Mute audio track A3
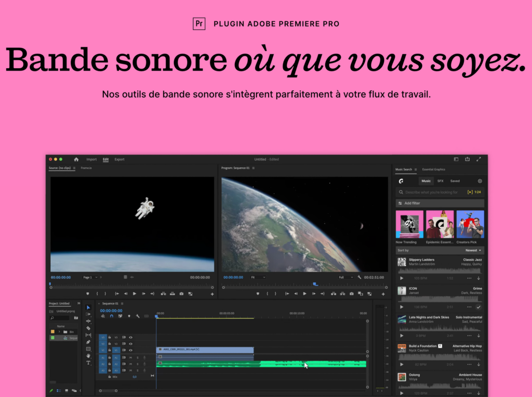Viewport: 532px width, 397px height. 130,370
